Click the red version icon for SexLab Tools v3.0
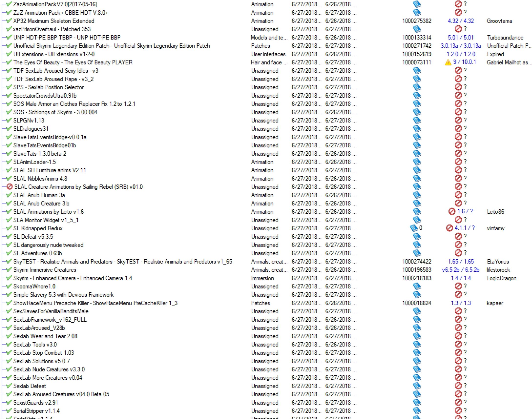Screen dimensions: 532x419 [x=458, y=344]
